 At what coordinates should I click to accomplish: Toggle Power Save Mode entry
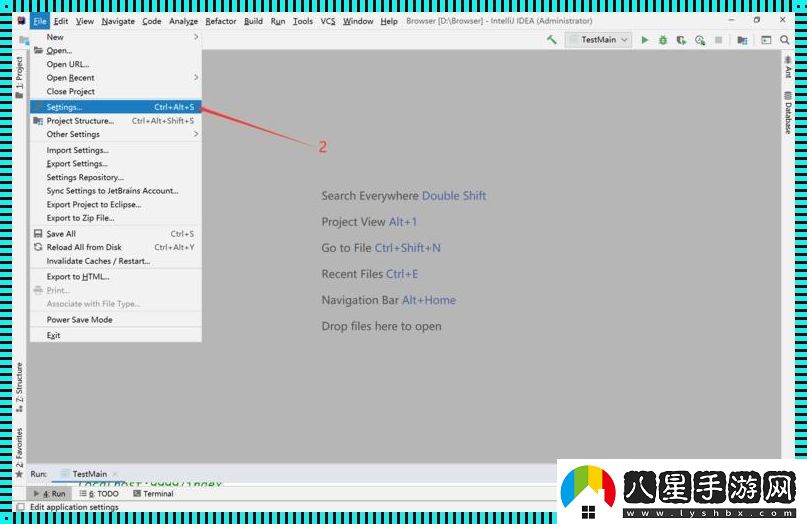[x=115, y=320]
